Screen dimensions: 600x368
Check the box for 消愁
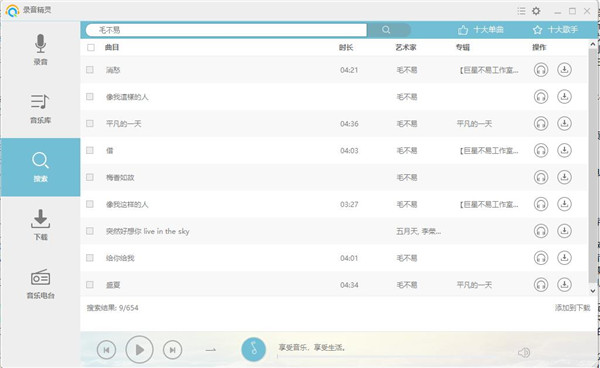coord(90,70)
